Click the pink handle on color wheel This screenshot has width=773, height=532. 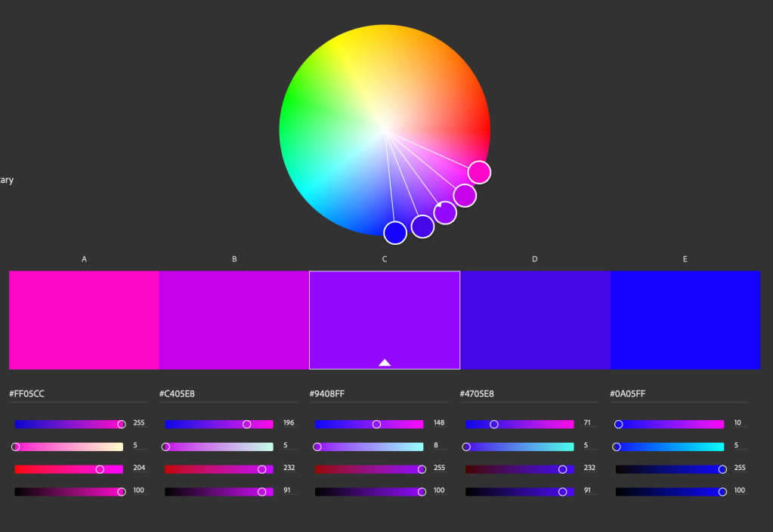tap(479, 172)
